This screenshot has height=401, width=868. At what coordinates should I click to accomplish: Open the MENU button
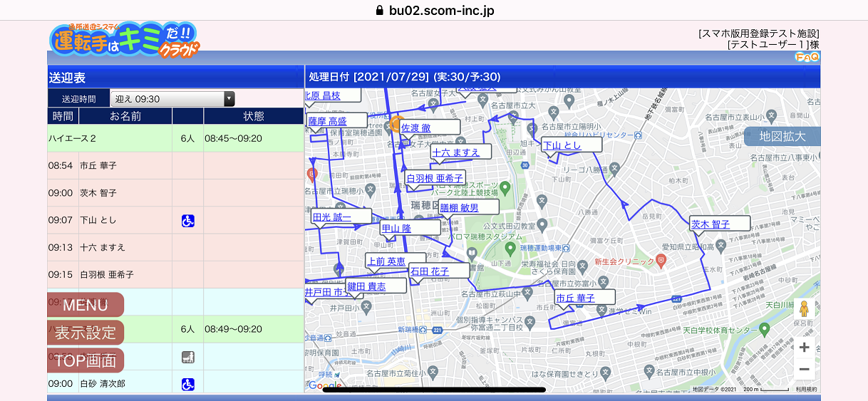coord(86,305)
